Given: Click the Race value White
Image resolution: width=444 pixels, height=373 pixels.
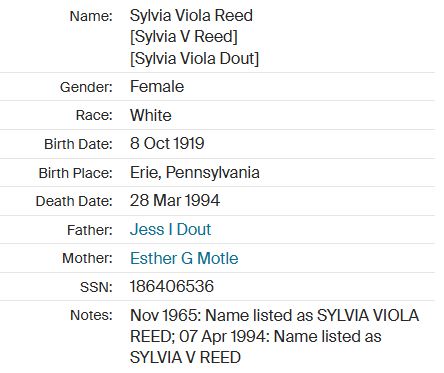Looking at the screenshot, I should [x=151, y=115].
